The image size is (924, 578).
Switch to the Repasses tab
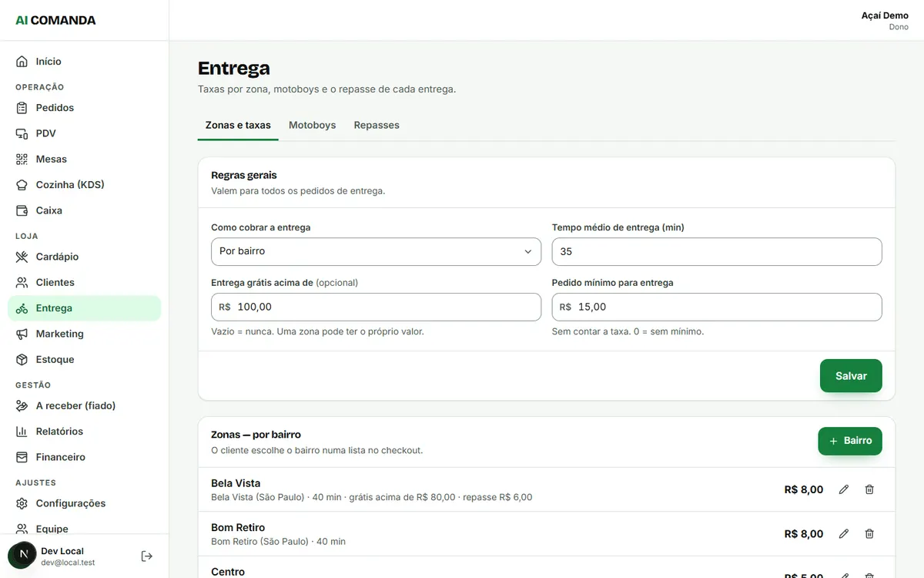[377, 126]
